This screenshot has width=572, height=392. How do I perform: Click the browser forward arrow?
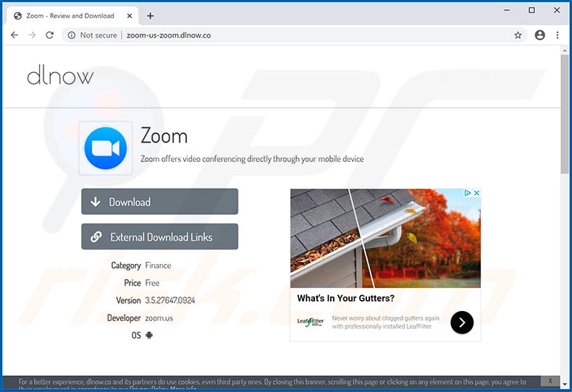coord(32,35)
